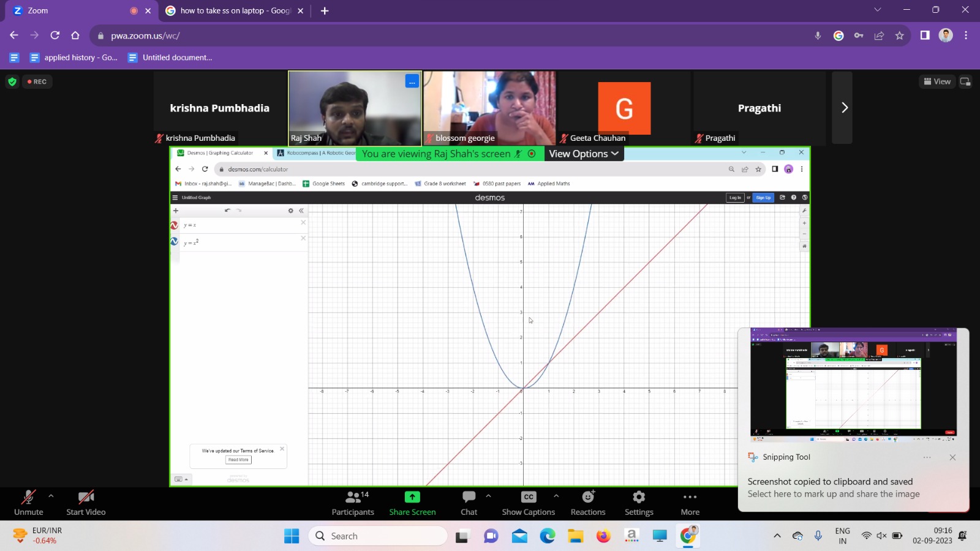Open Zoom Settings gear
Screen dimensions: 980x551
point(639,503)
